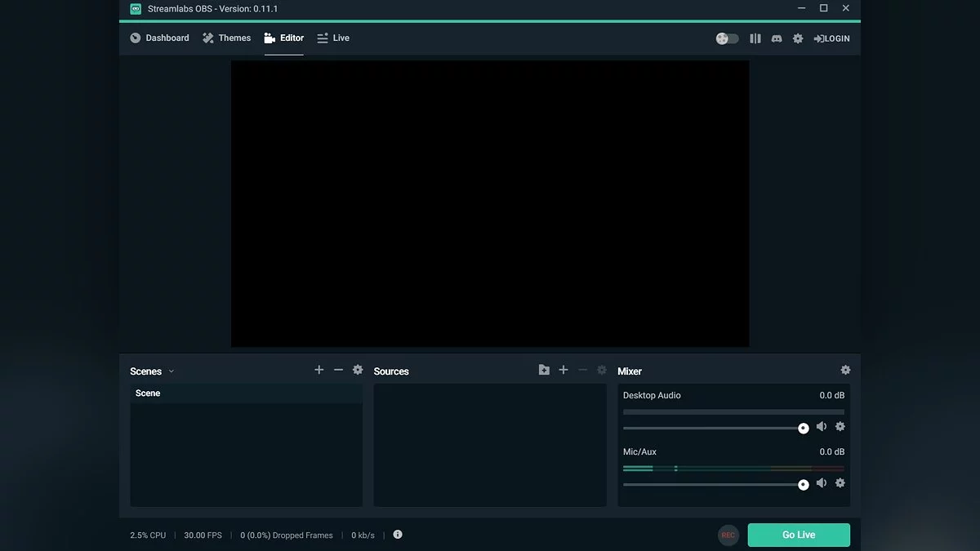Add a source folder in Sources
Viewport: 980px width, 551px height.
point(544,370)
